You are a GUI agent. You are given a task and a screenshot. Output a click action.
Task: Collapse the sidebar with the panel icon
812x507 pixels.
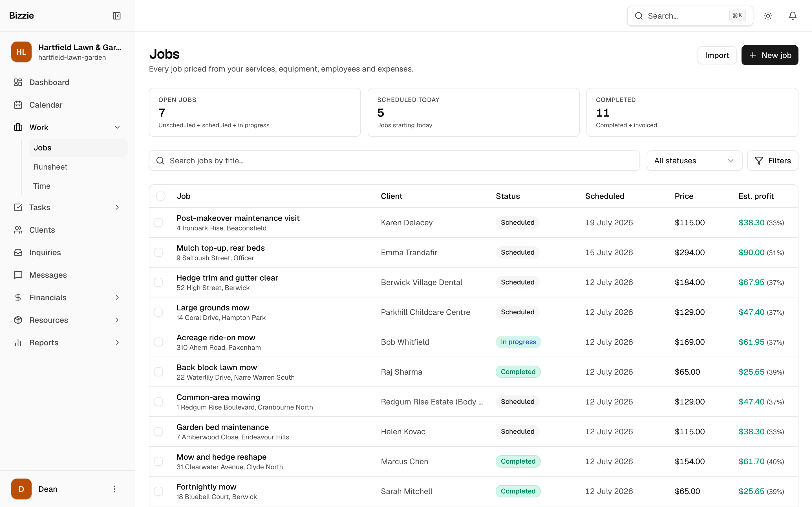click(x=116, y=16)
